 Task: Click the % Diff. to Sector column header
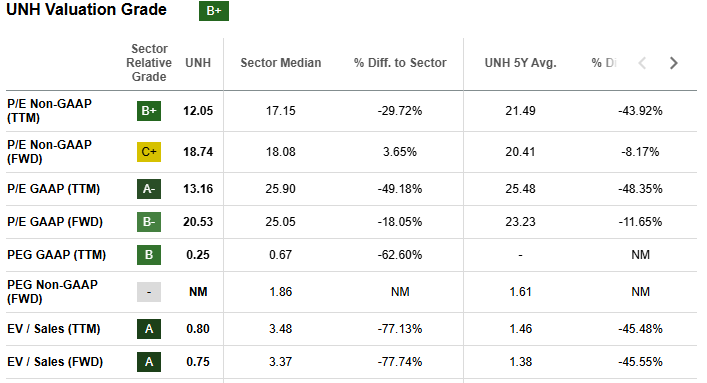point(400,63)
